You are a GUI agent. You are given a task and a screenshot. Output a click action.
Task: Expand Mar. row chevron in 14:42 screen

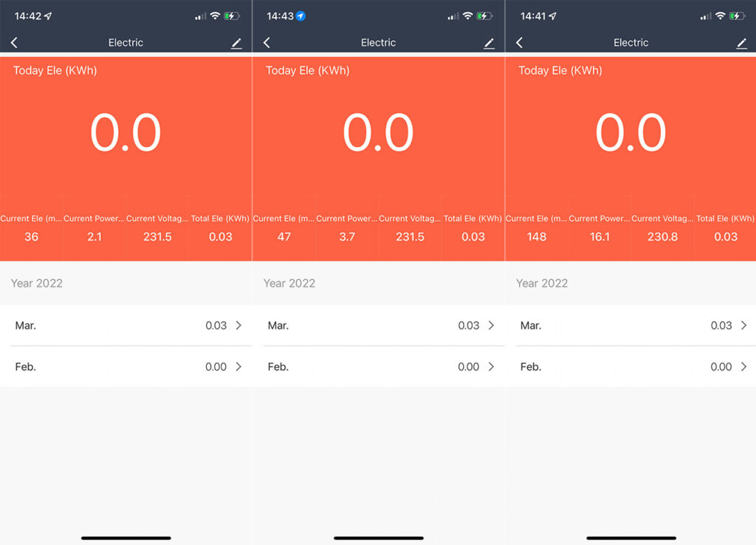coord(238,326)
